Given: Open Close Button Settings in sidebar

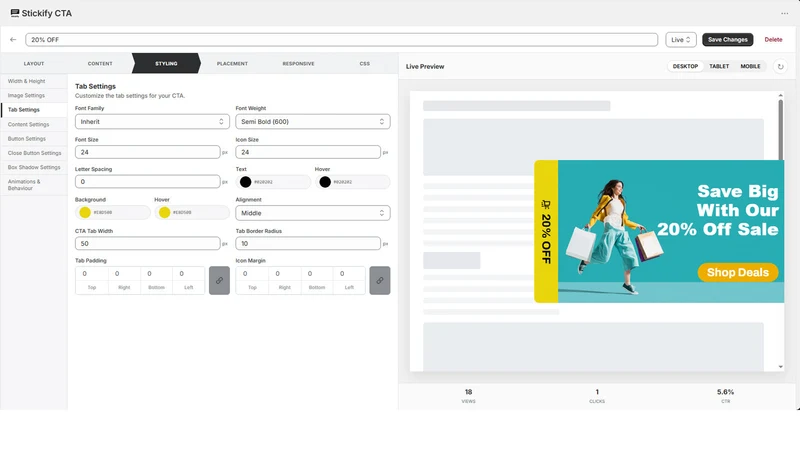Looking at the screenshot, I should (34, 153).
